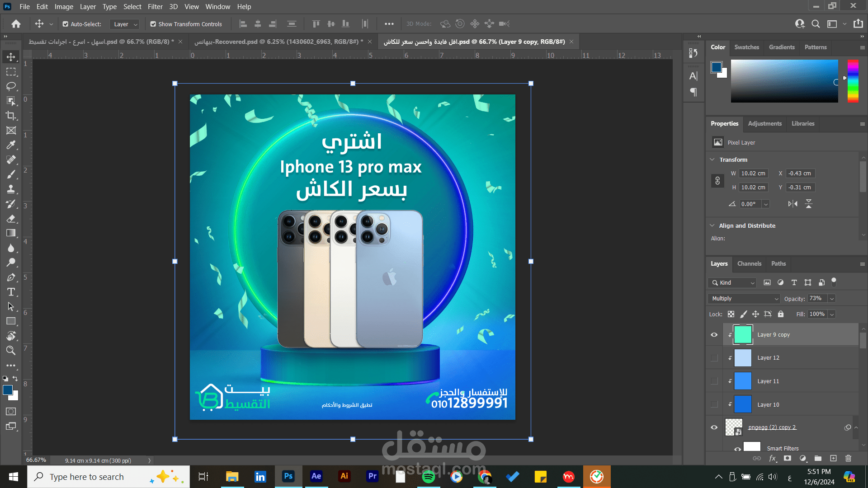The height and width of the screenshot is (488, 868).
Task: Create a new layer with plus icon
Action: (x=833, y=458)
